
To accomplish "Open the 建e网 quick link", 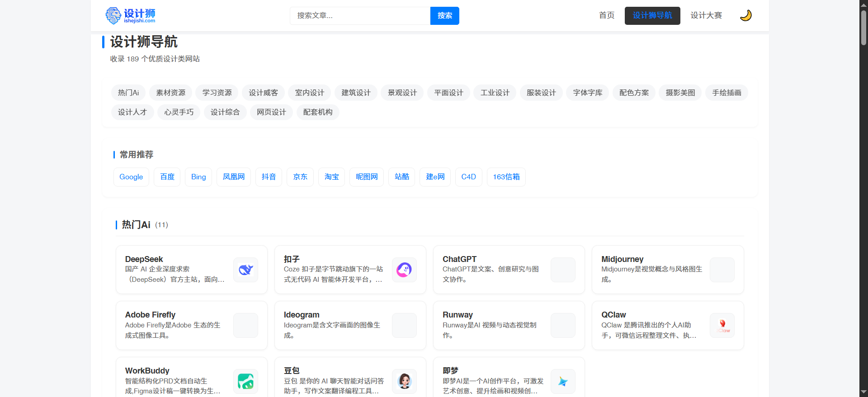I will coord(435,177).
